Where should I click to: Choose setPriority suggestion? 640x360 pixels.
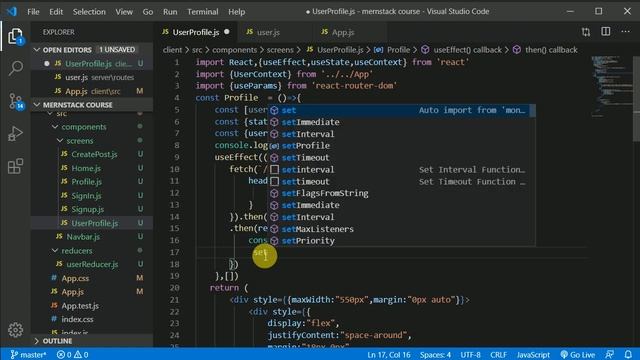[x=401, y=241]
